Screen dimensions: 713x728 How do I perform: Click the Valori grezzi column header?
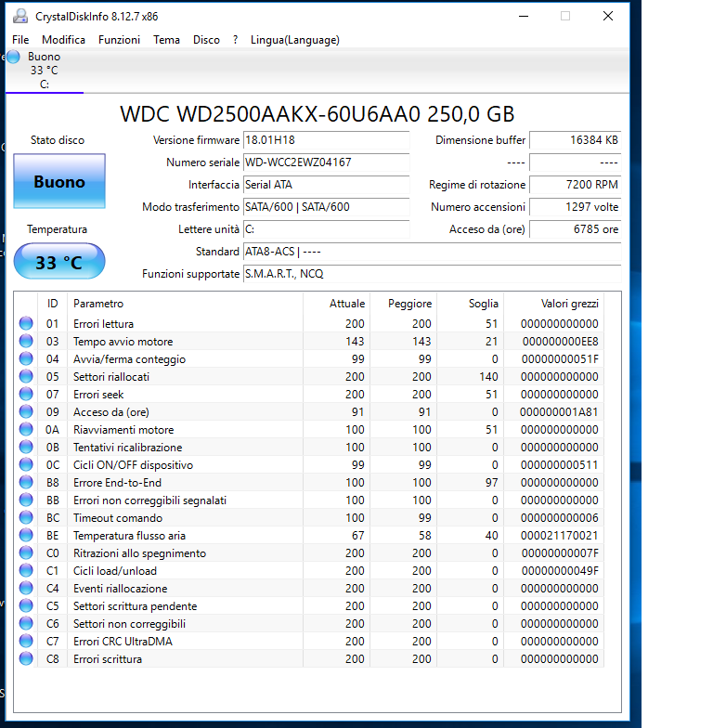(x=553, y=304)
